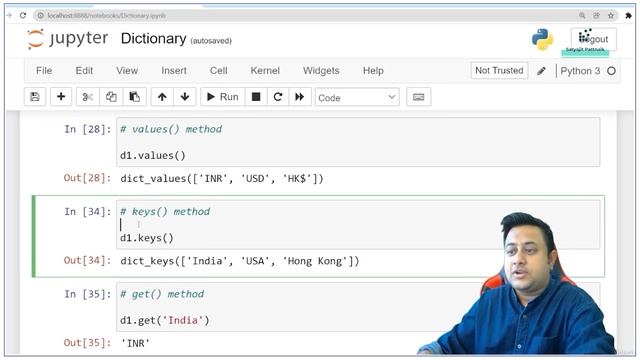Screen dimensions: 640x360
Task: Restart kernel and rerun all with fast-forward icon
Action: [x=300, y=97]
